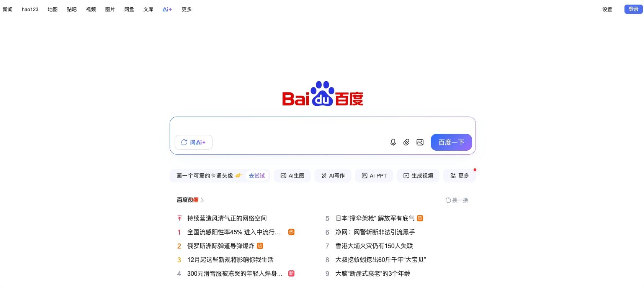Open hot search 净网：网警斩断非法引流黑手
The image size is (644, 288).
375,232
